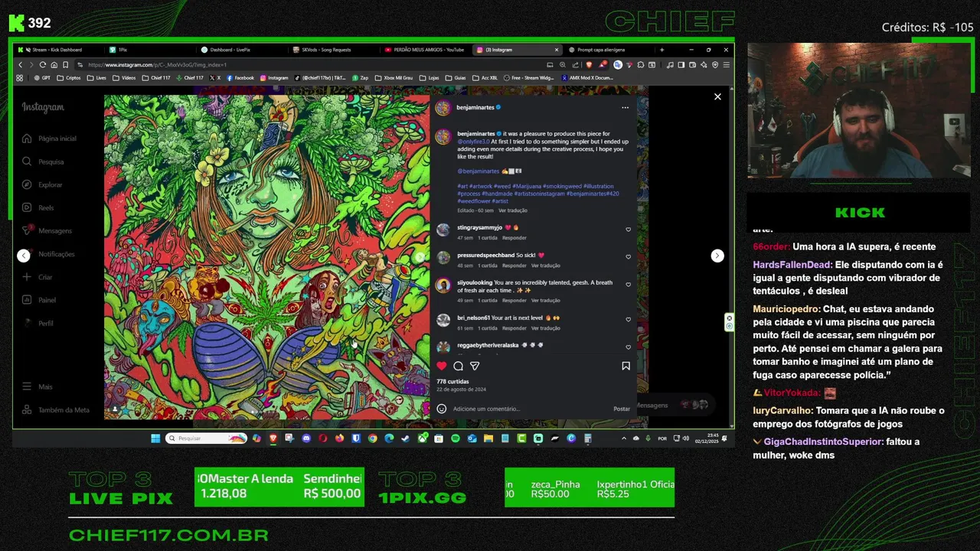This screenshot has height=551, width=980.
Task: Like pressuredspeechband's comment
Action: (x=629, y=257)
